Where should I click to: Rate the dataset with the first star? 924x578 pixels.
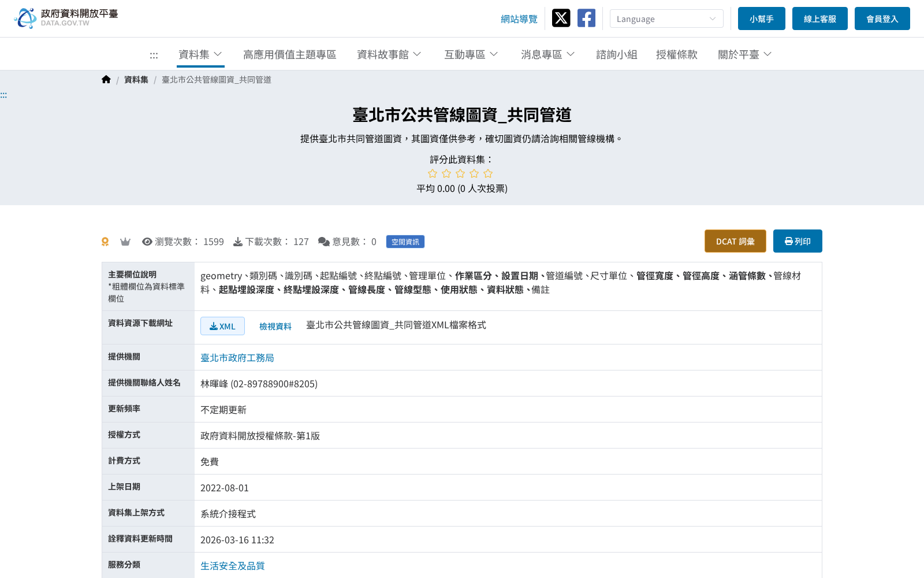click(433, 173)
